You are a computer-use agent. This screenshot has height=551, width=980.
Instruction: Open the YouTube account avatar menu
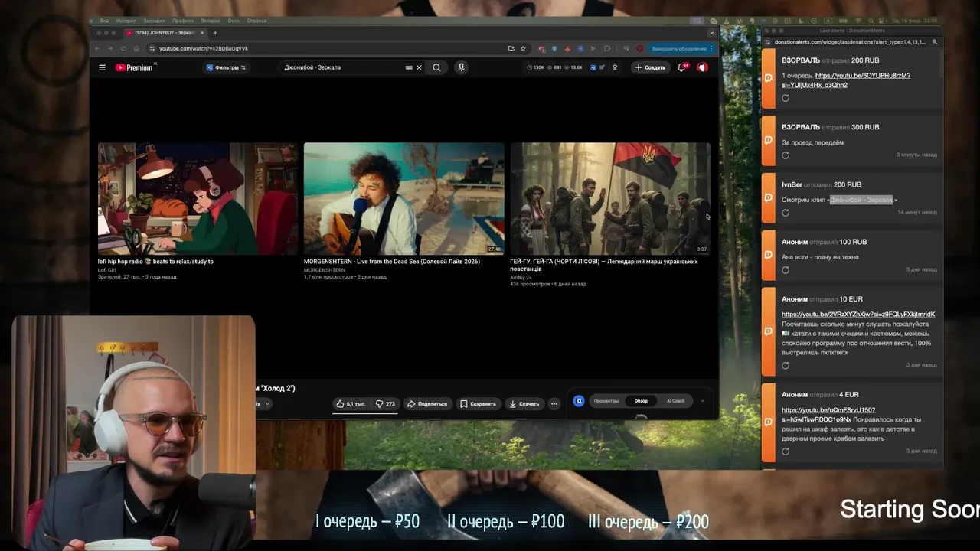click(x=702, y=67)
